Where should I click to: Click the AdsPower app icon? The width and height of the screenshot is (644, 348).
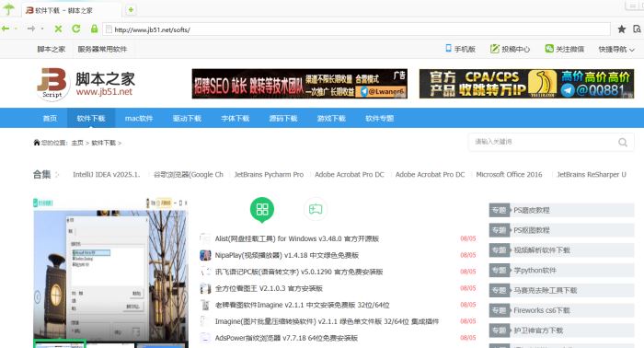pyautogui.click(x=205, y=338)
